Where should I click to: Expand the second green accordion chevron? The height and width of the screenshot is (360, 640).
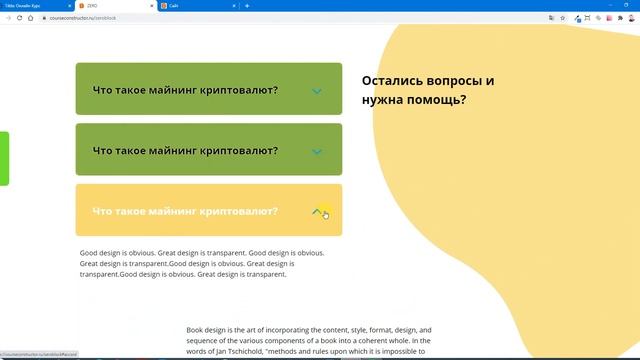(x=317, y=151)
